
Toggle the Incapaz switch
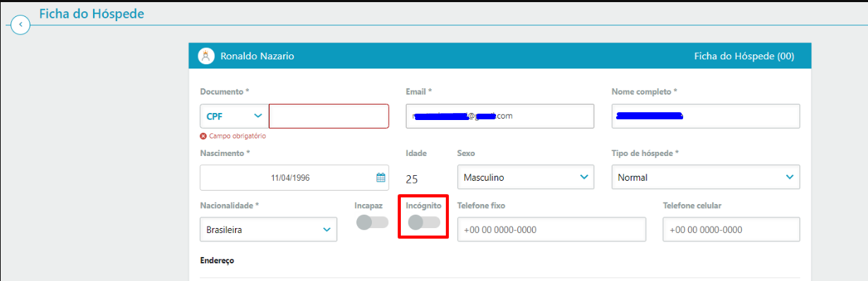click(x=373, y=222)
